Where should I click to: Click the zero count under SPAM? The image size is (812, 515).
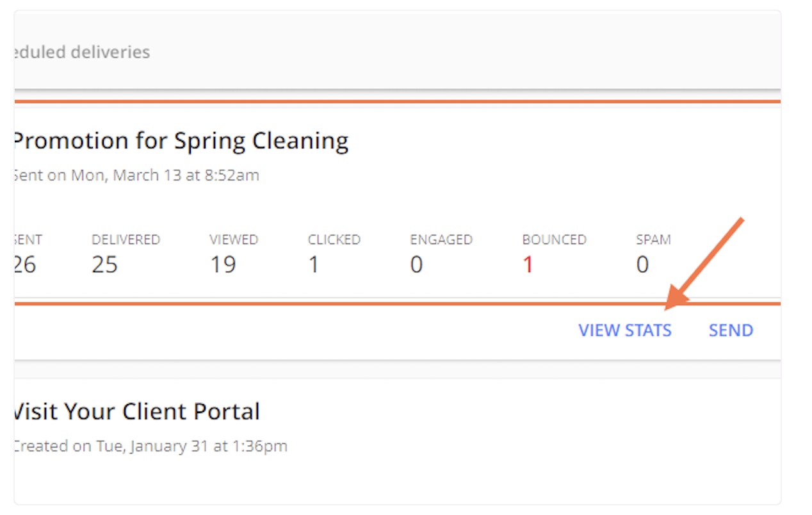tap(642, 265)
